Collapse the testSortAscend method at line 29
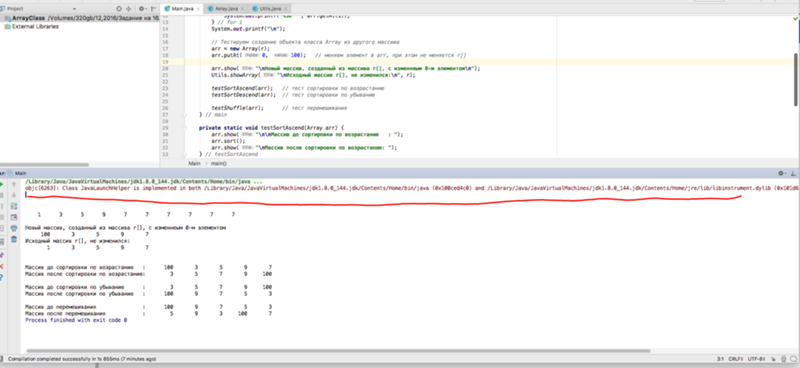 pos(184,128)
